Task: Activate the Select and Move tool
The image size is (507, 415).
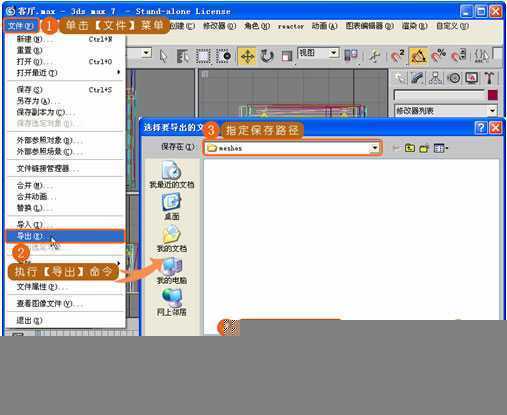Action: point(247,56)
